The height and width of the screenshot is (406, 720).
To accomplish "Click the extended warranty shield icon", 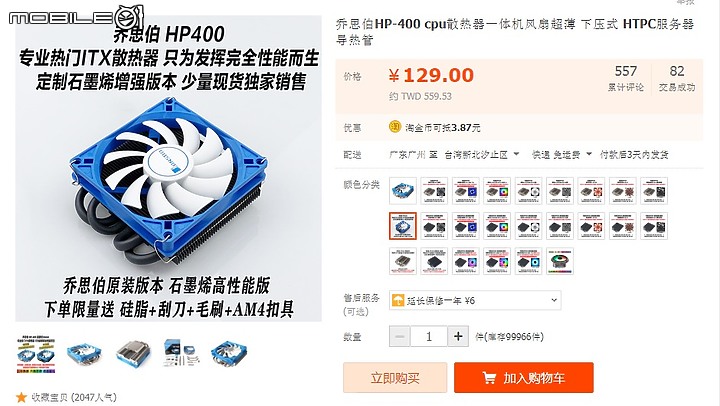I will coord(398,300).
